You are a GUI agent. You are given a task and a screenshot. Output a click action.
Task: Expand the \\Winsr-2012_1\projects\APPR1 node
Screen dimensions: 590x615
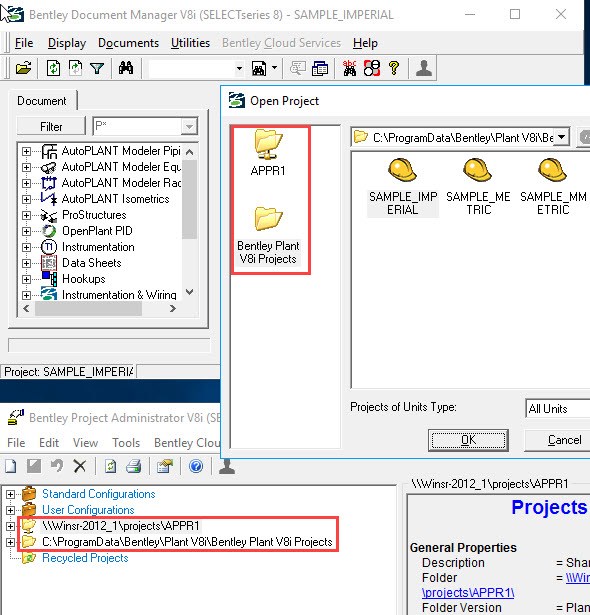pyautogui.click(x=11, y=526)
